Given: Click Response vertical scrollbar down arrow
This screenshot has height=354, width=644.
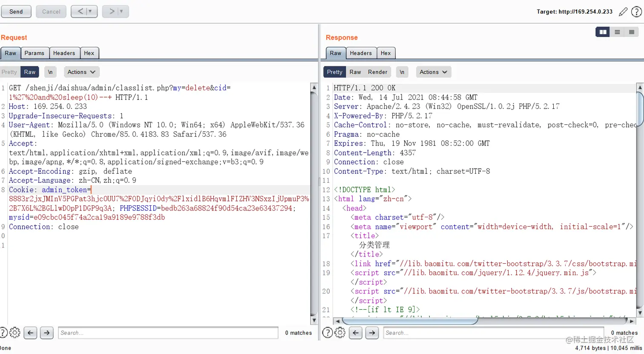Looking at the screenshot, I should 640,313.
